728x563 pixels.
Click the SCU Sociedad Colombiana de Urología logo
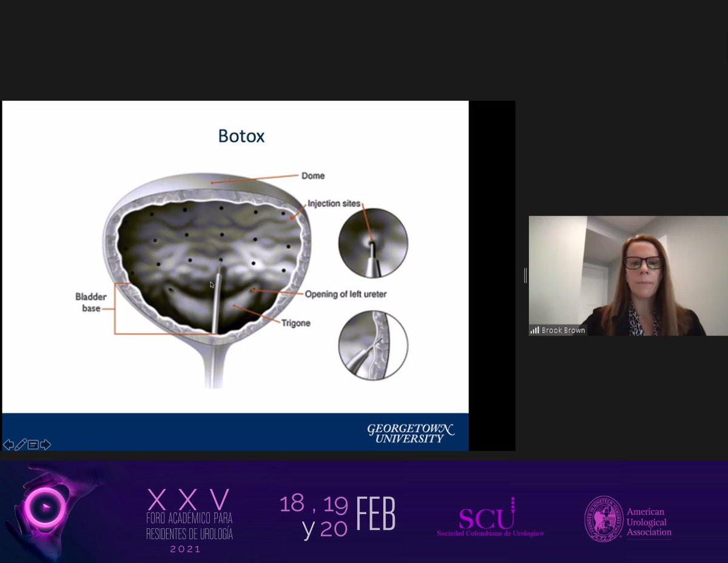click(490, 517)
